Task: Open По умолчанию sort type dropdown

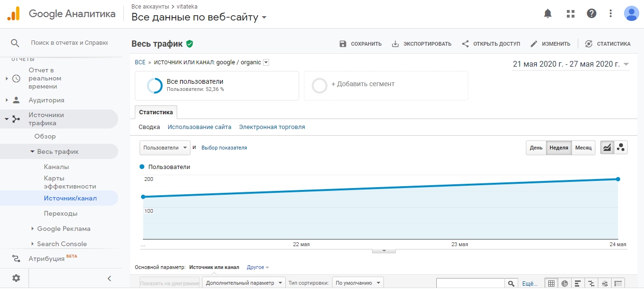Action: pyautogui.click(x=358, y=283)
